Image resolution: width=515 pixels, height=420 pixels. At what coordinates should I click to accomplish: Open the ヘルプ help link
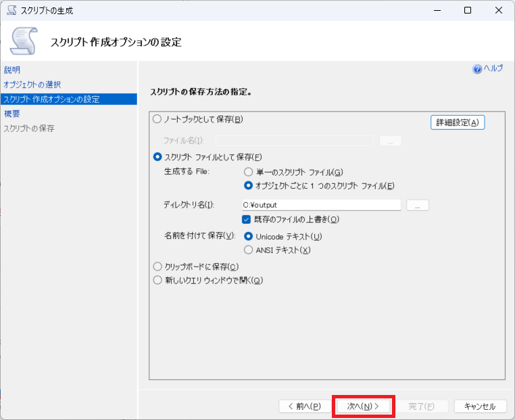pyautogui.click(x=493, y=68)
